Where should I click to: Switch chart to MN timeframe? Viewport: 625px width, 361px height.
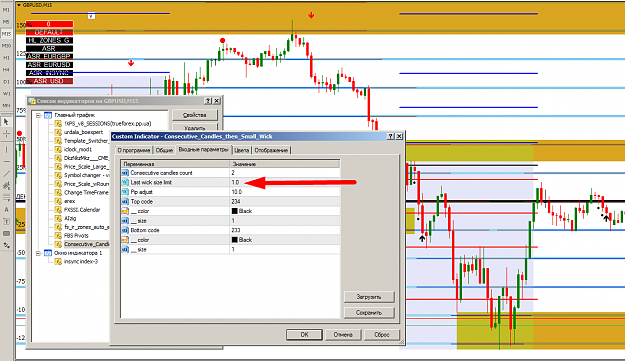[6, 106]
